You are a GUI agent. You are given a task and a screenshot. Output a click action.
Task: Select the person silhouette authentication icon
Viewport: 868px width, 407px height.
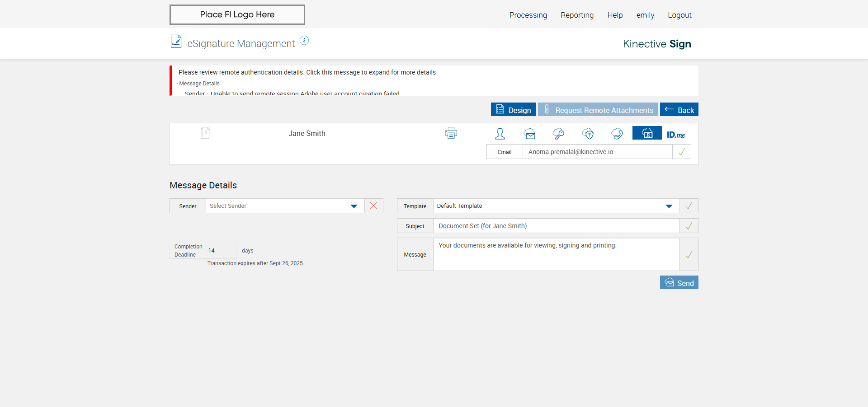point(500,133)
